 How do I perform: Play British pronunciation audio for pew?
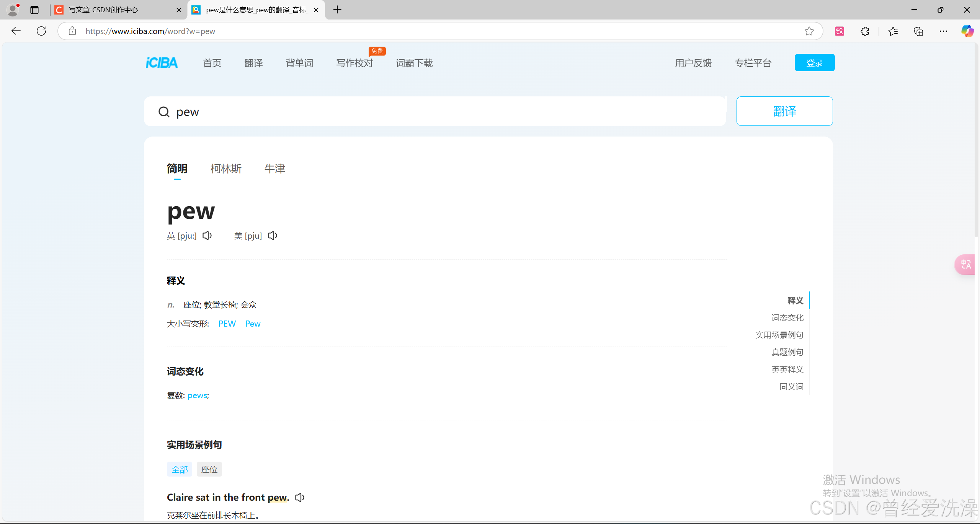[x=207, y=236]
